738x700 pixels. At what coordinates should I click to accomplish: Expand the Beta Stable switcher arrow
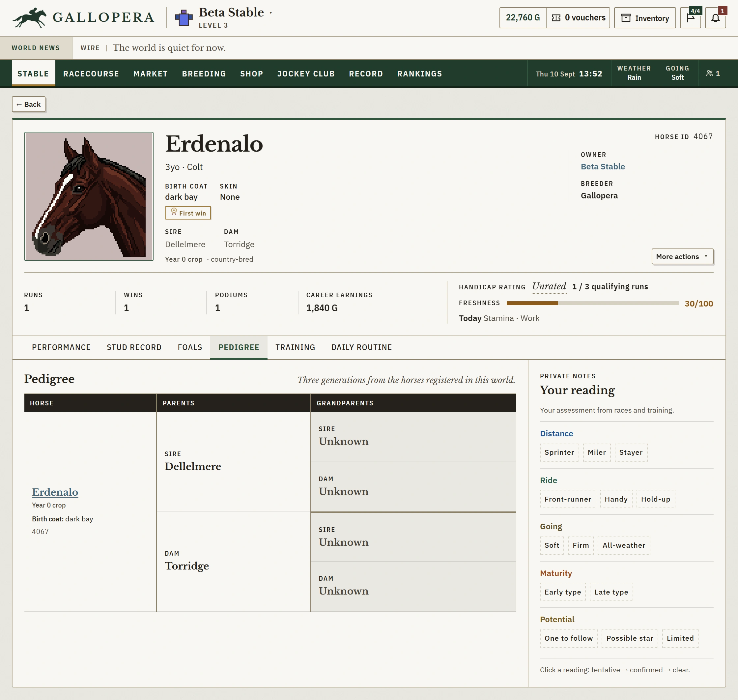[270, 13]
